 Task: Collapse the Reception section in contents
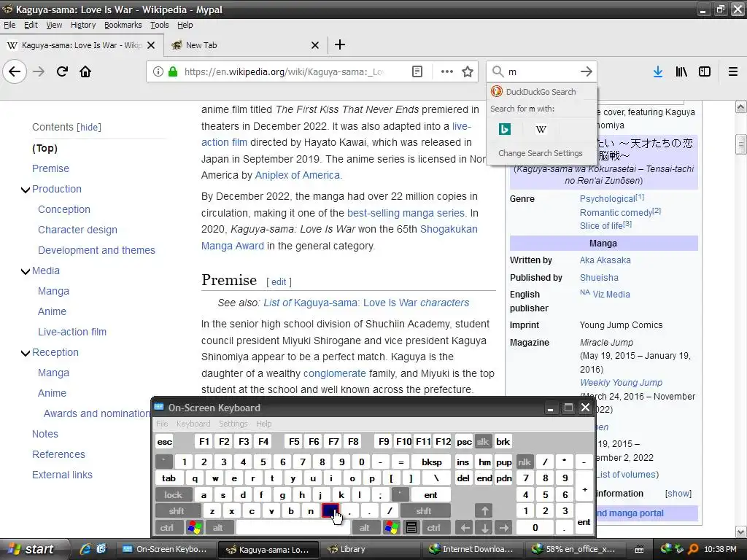click(x=26, y=353)
